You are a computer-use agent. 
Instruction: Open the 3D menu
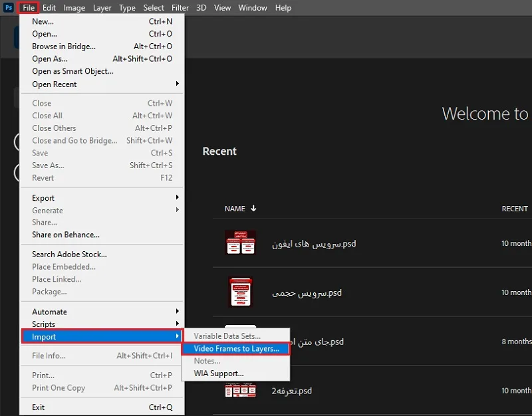201,7
